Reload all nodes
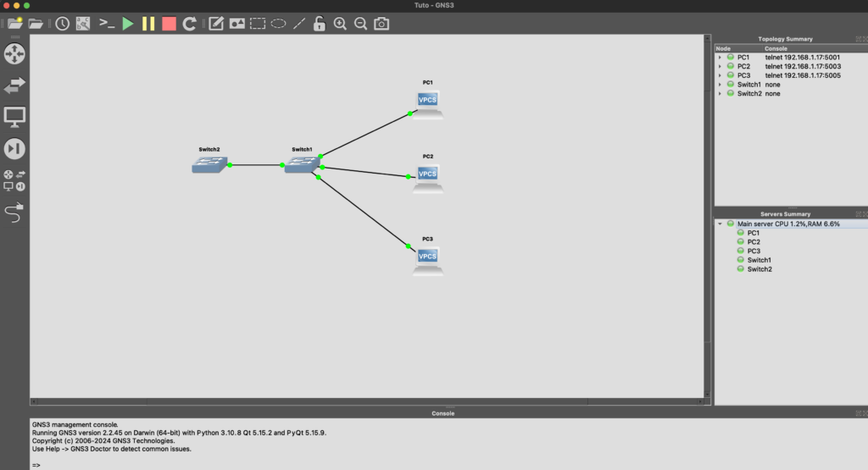The width and height of the screenshot is (868, 470). (x=189, y=24)
